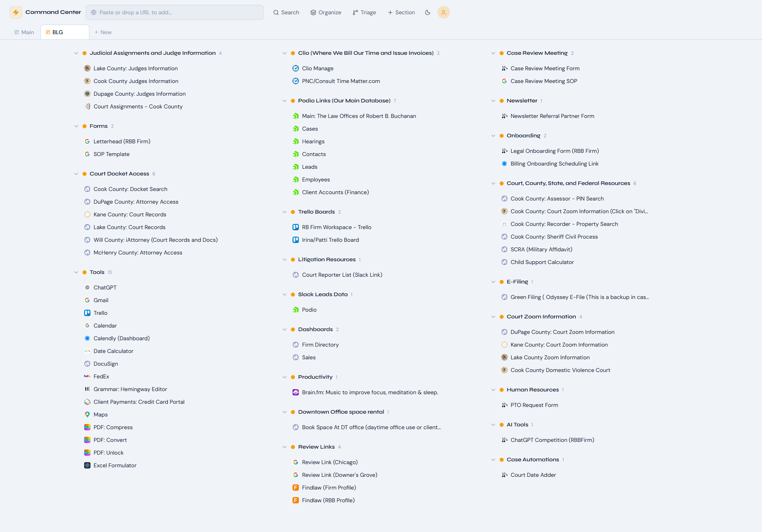The height and width of the screenshot is (532, 762).
Task: Click the paste URL input field
Action: (175, 12)
